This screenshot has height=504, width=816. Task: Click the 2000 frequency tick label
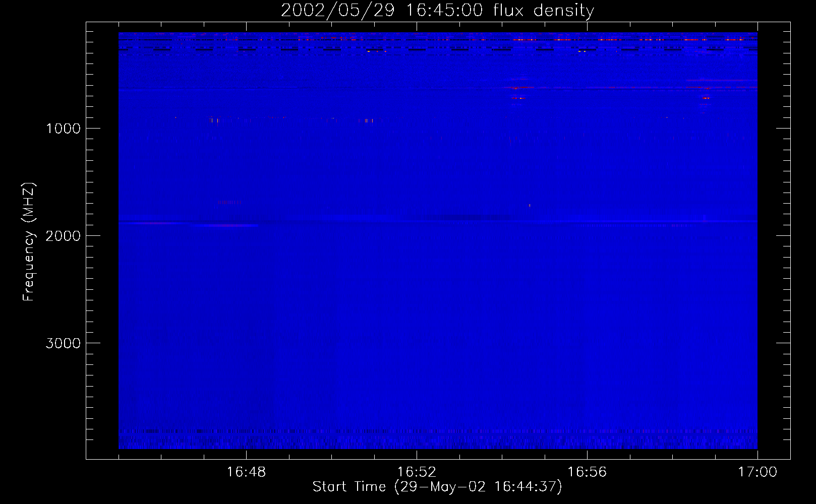63,236
